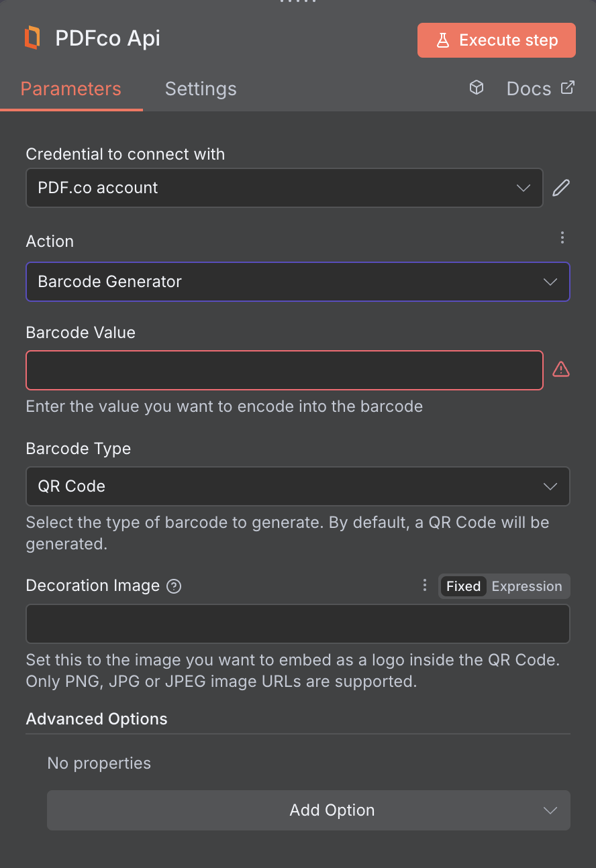
Task: Open the Docs link
Action: pyautogui.click(x=528, y=88)
